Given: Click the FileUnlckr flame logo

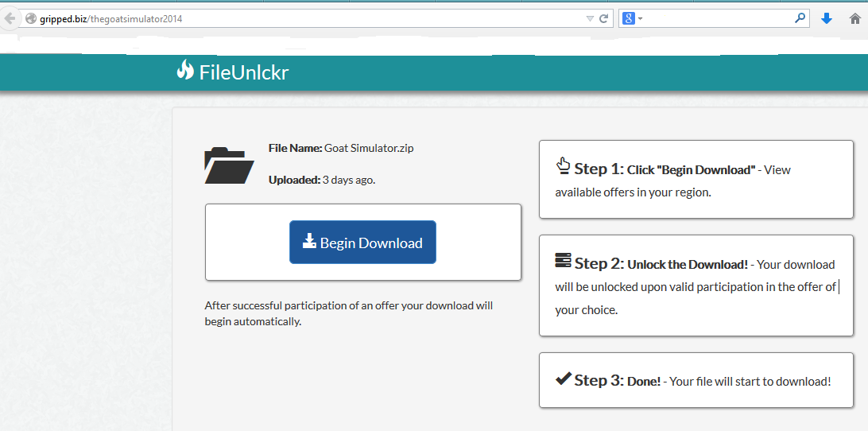Looking at the screenshot, I should tap(185, 71).
